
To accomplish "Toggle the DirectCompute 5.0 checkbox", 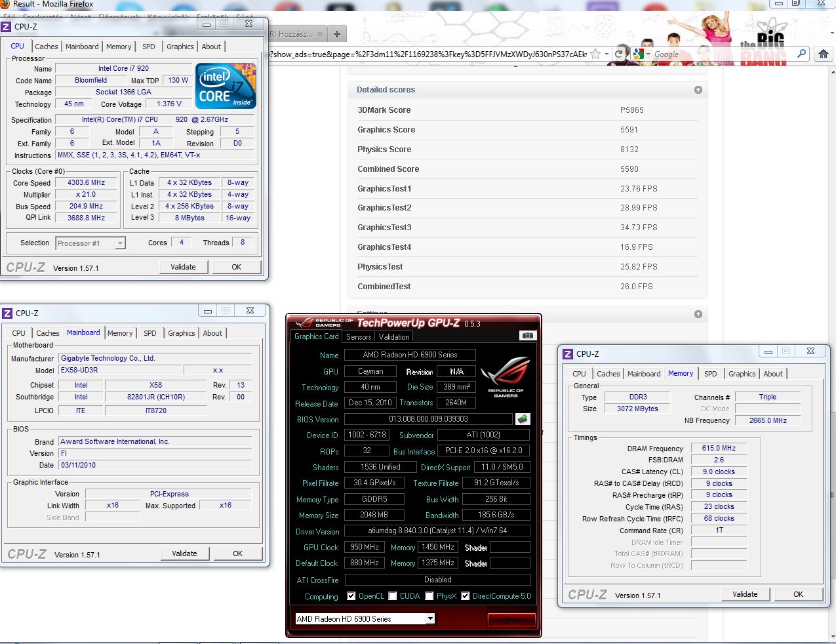I will [466, 596].
